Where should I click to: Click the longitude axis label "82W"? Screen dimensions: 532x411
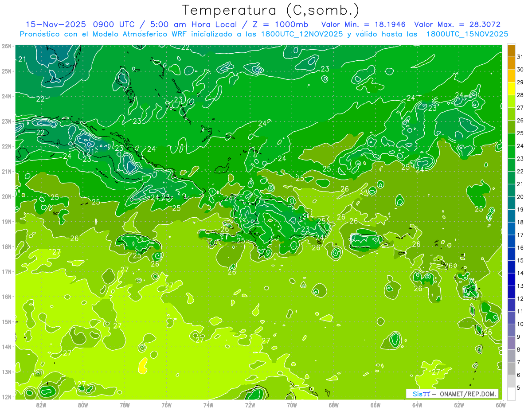click(41, 405)
